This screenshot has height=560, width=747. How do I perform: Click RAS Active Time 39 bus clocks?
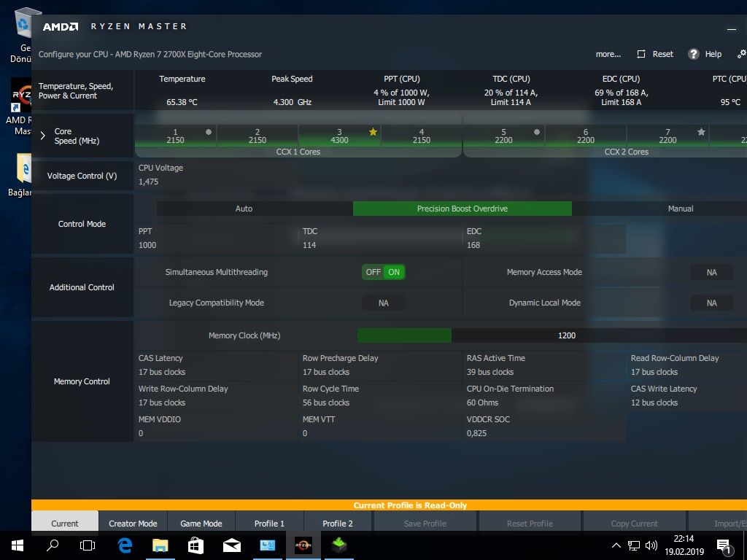click(x=490, y=372)
